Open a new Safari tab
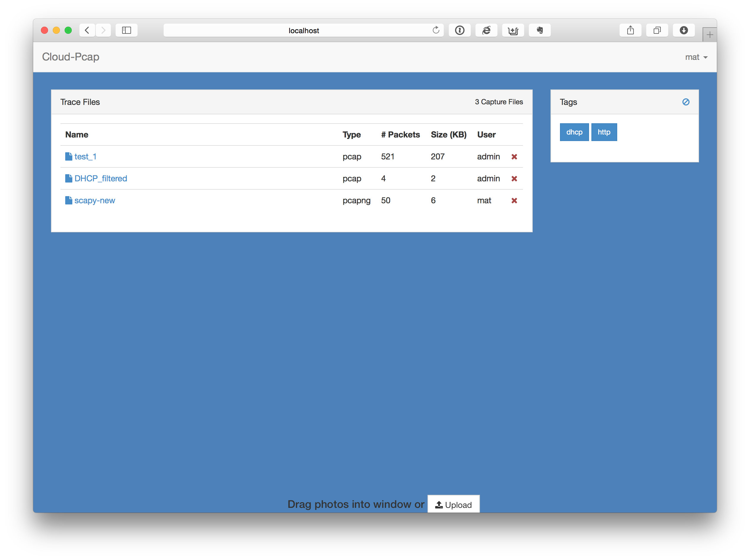This screenshot has width=750, height=560. 709,35
